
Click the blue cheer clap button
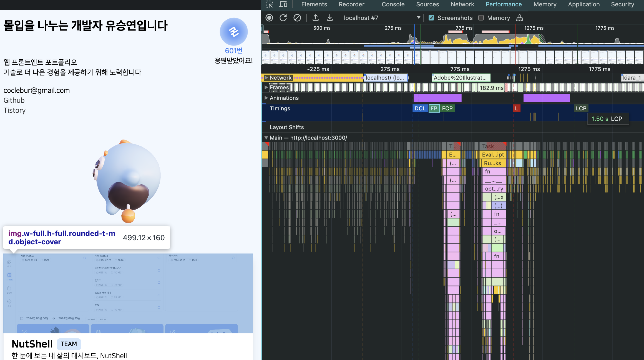tap(233, 32)
